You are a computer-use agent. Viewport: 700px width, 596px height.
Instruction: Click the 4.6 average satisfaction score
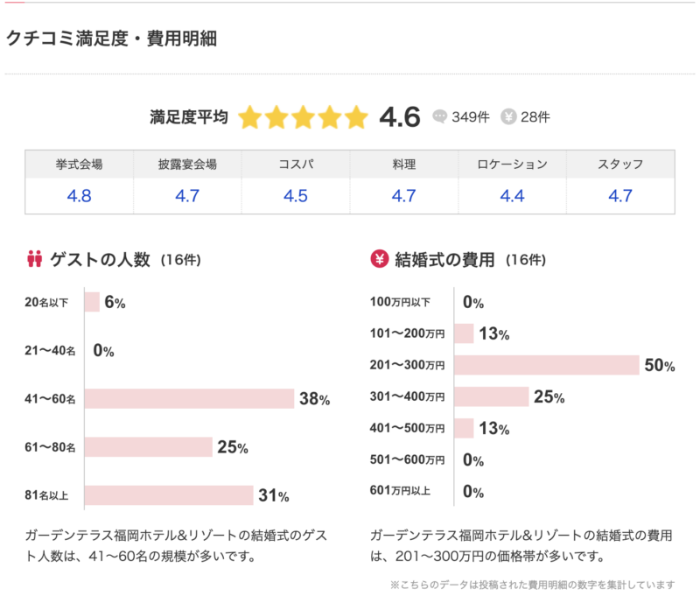point(400,116)
